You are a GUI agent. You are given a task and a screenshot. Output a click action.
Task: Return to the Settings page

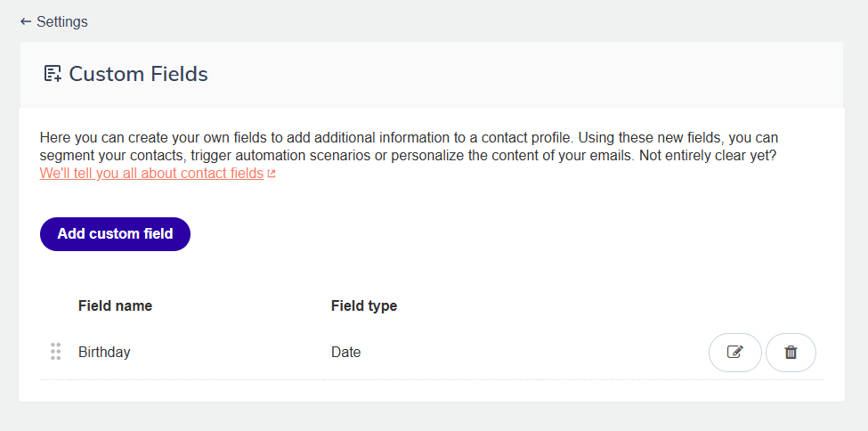(x=53, y=21)
